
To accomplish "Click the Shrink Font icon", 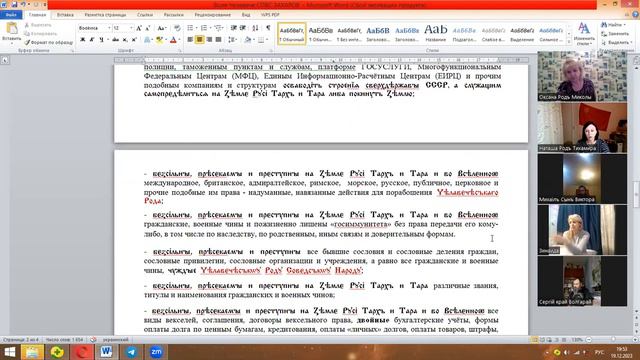I will point(147,28).
